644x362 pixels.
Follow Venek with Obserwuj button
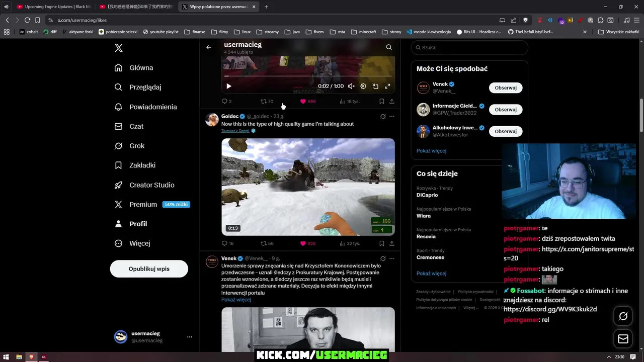tap(506, 87)
